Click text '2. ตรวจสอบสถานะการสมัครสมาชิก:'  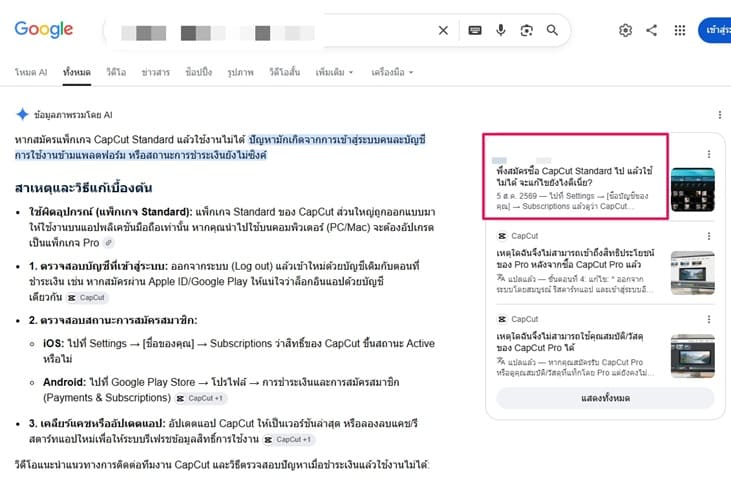click(113, 321)
